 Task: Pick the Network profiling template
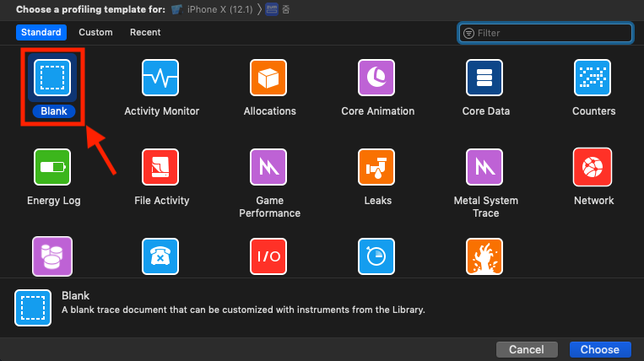593,168
